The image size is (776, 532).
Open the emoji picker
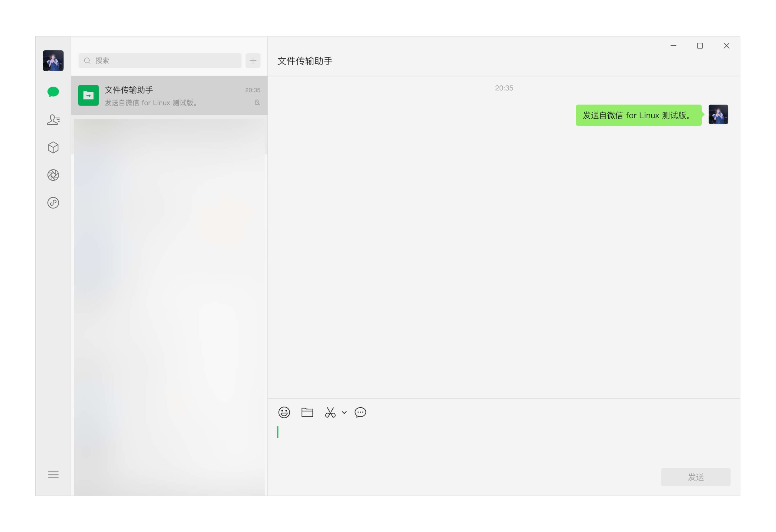click(284, 412)
